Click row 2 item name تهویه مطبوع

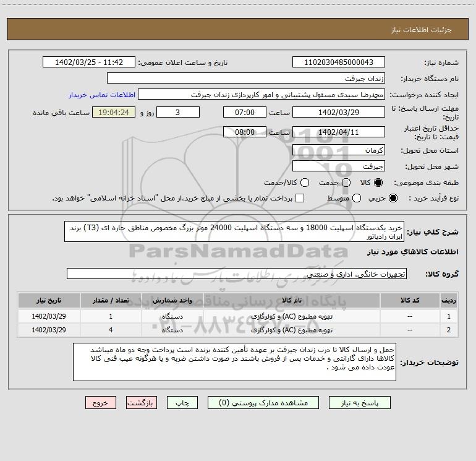291,330
